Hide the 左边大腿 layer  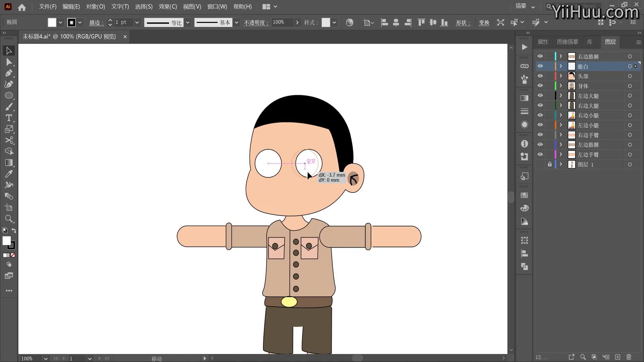(x=540, y=96)
